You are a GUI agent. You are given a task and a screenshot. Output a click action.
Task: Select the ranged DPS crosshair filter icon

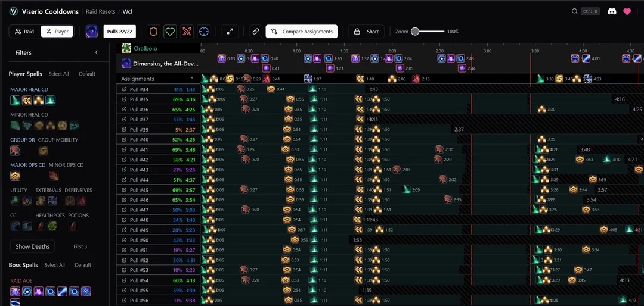pos(204,32)
